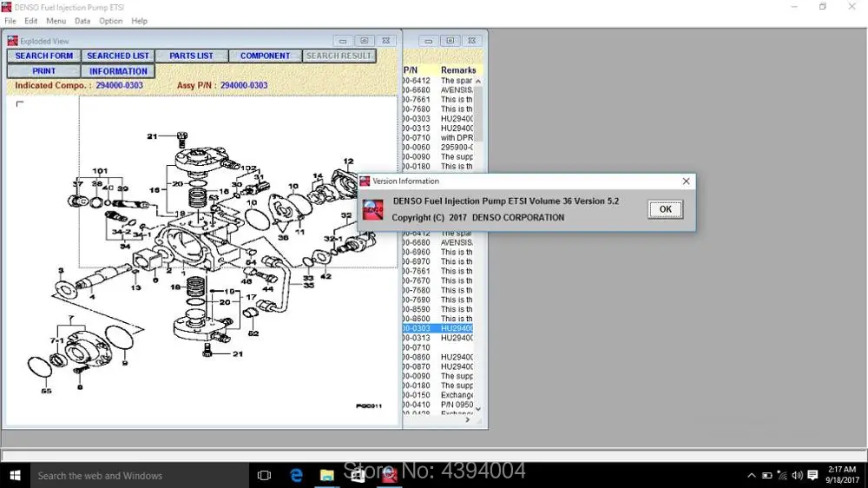Open the Option menu
This screenshot has width=868, height=488.
pos(110,21)
